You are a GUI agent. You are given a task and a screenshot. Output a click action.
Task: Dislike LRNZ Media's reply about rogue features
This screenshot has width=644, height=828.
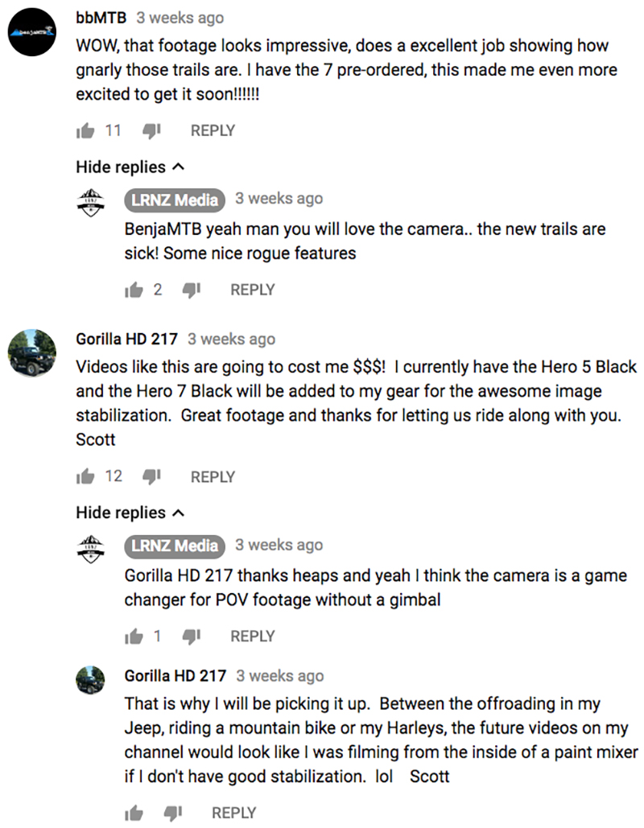coord(192,290)
